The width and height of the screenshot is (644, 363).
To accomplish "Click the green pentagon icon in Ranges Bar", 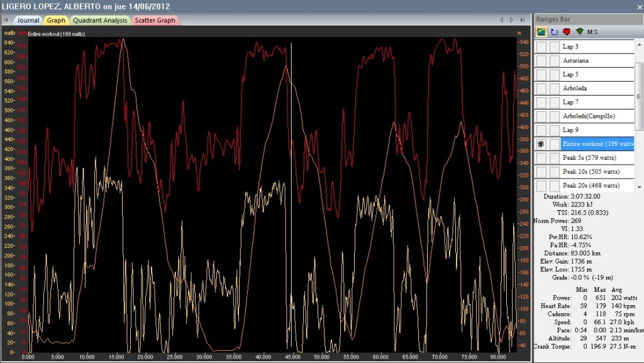I will point(579,31).
